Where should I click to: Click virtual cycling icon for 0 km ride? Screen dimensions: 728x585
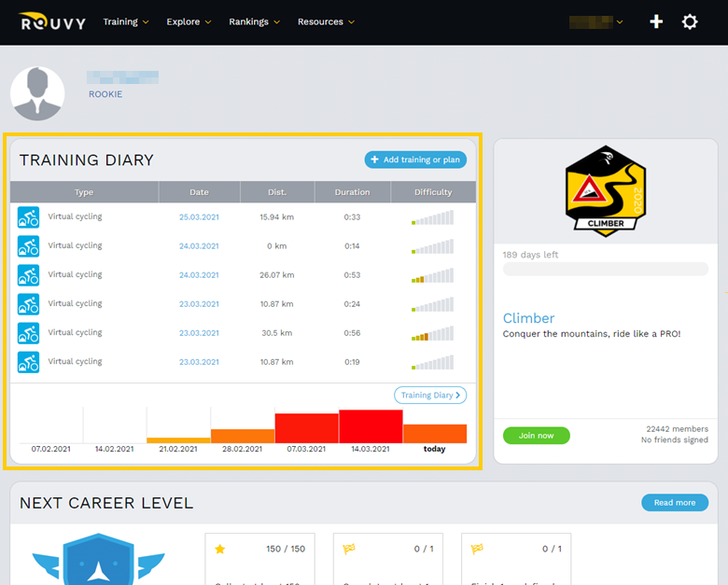pyautogui.click(x=28, y=246)
